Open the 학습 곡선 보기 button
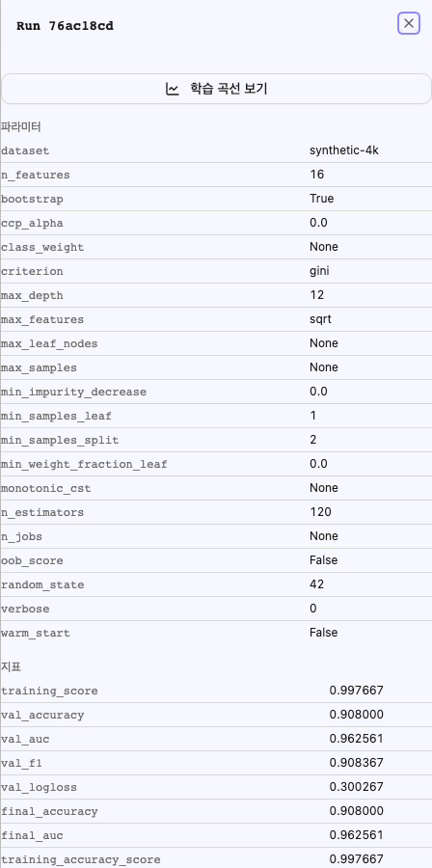 tap(216, 89)
